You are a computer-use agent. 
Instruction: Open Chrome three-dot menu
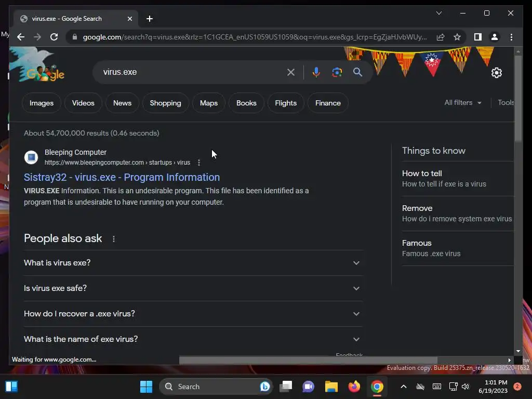pyautogui.click(x=511, y=37)
